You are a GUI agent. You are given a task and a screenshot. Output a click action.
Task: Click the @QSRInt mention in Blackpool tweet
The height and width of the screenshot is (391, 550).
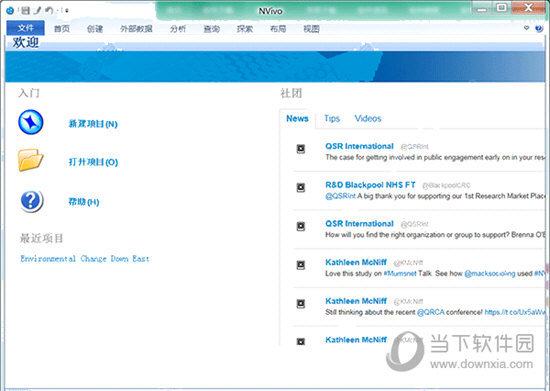point(340,196)
